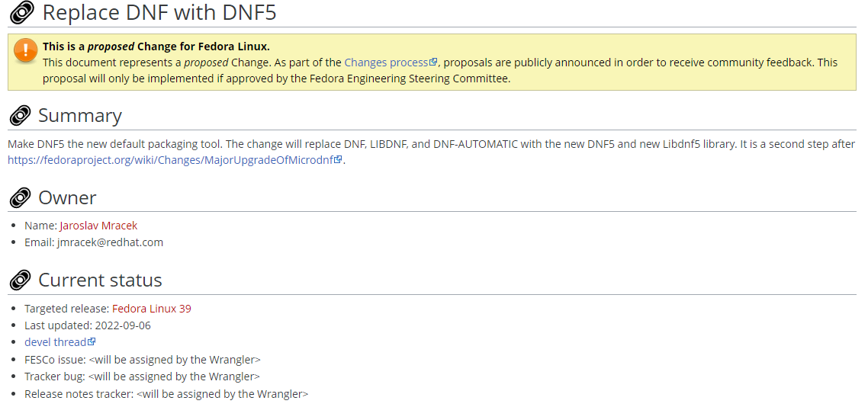Image resolution: width=868 pixels, height=407 pixels.
Task: Click the bold proposed Change notice title
Action: click(156, 46)
